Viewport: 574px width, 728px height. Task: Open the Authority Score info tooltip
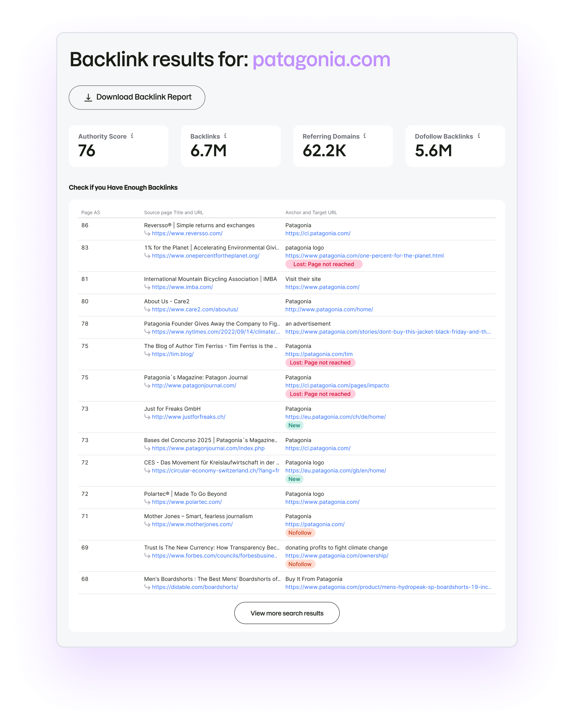[x=132, y=136]
